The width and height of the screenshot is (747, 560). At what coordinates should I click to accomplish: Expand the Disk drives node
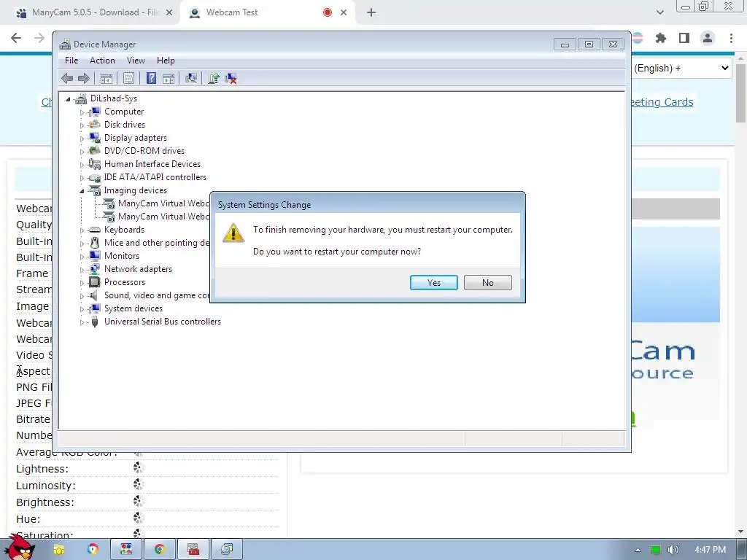[x=82, y=125]
